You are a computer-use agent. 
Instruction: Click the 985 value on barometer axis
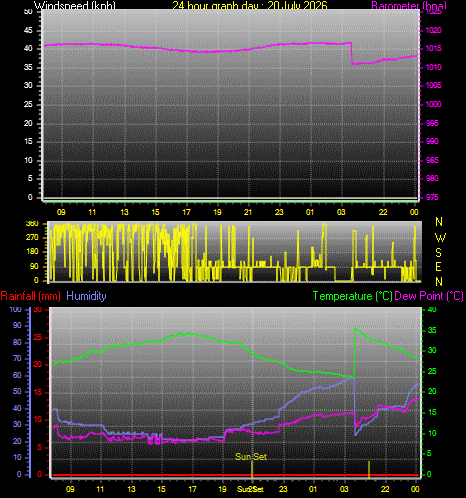click(x=432, y=160)
